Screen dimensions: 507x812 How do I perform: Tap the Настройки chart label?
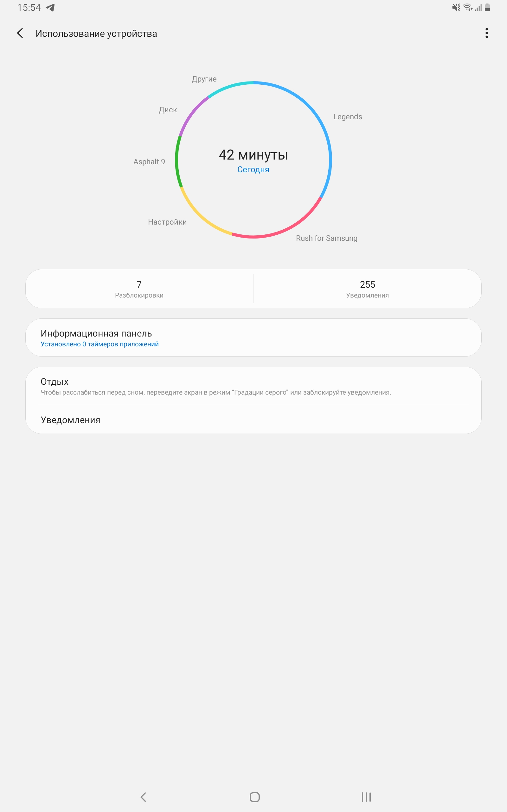point(167,222)
